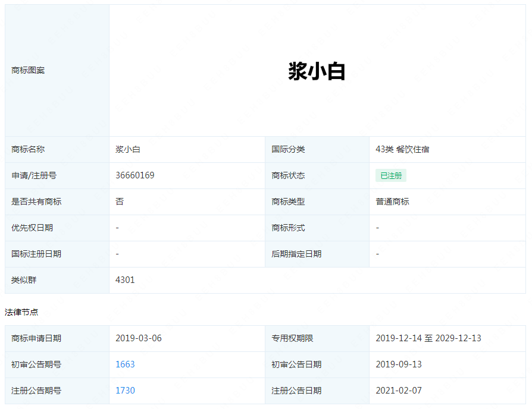Click the 是否共有商标 label cell
The height and width of the screenshot is (409, 532).
(x=57, y=202)
